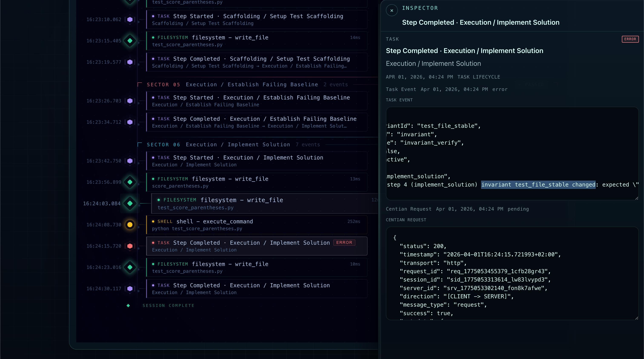Select the orange shell execute_command event icon
644x359 pixels.
[130, 224]
